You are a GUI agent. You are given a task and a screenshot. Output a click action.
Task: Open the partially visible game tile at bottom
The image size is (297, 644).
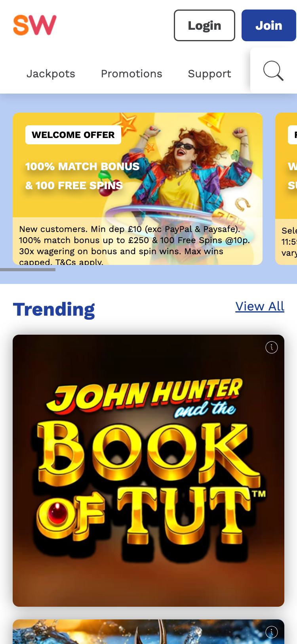[148, 632]
